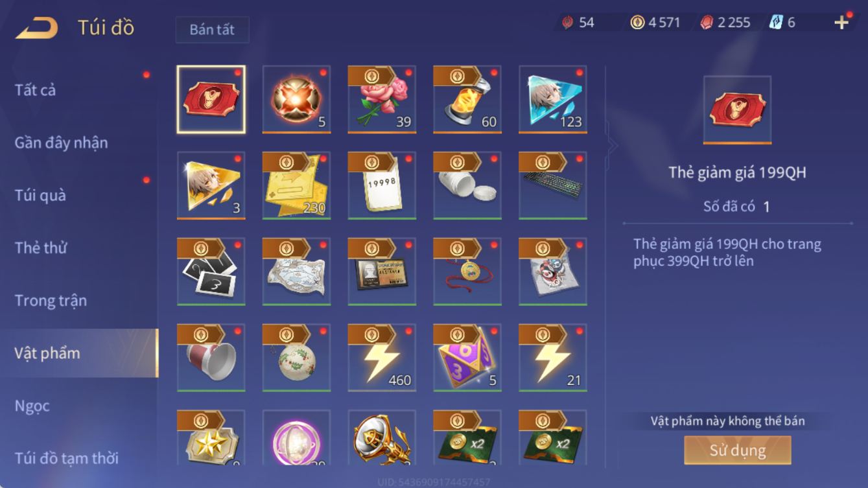868x488 pixels.
Task: Tap the plus icon to add currency
Action: (x=841, y=23)
